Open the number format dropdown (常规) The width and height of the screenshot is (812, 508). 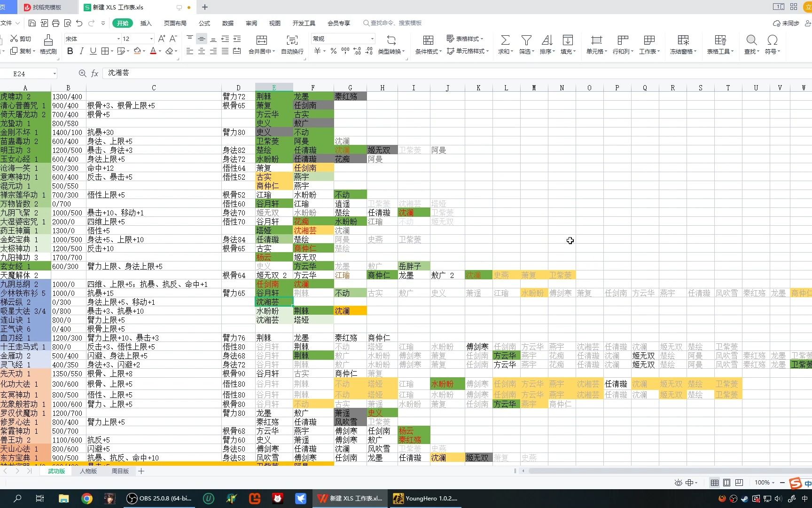pos(372,39)
